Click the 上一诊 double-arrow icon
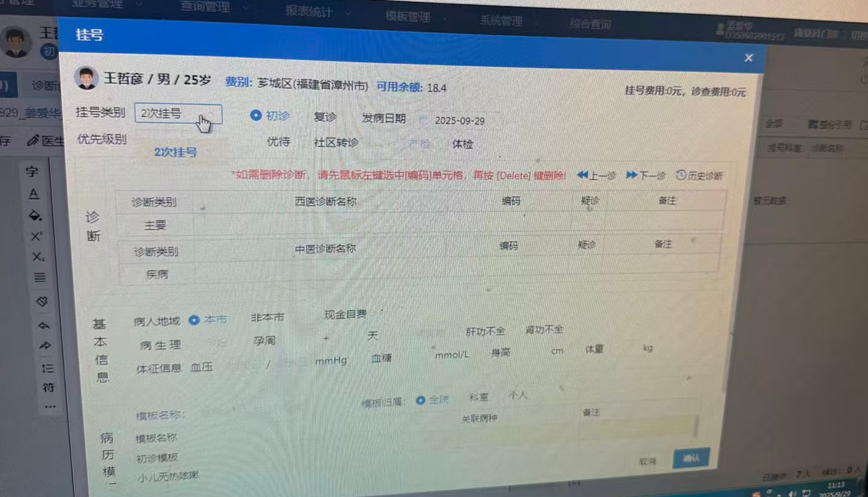The width and height of the screenshot is (868, 497). 582,175
